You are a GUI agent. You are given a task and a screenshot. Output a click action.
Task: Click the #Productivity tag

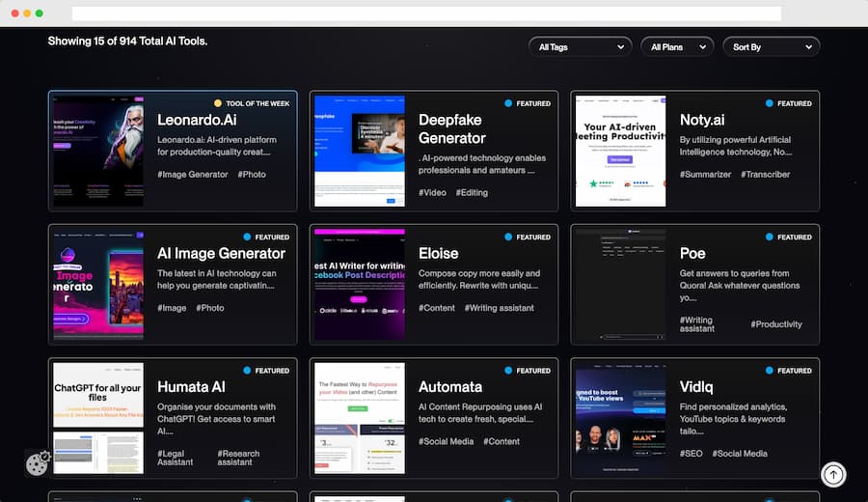click(x=776, y=324)
